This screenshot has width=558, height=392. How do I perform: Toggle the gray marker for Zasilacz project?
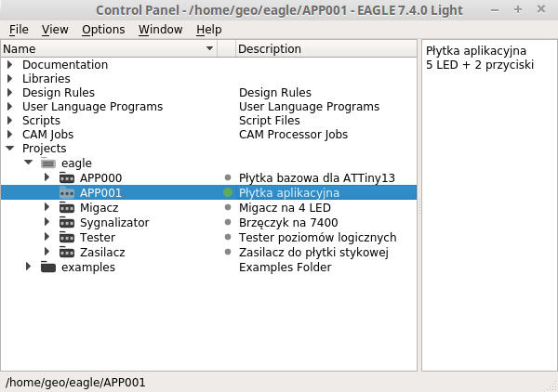pos(227,252)
